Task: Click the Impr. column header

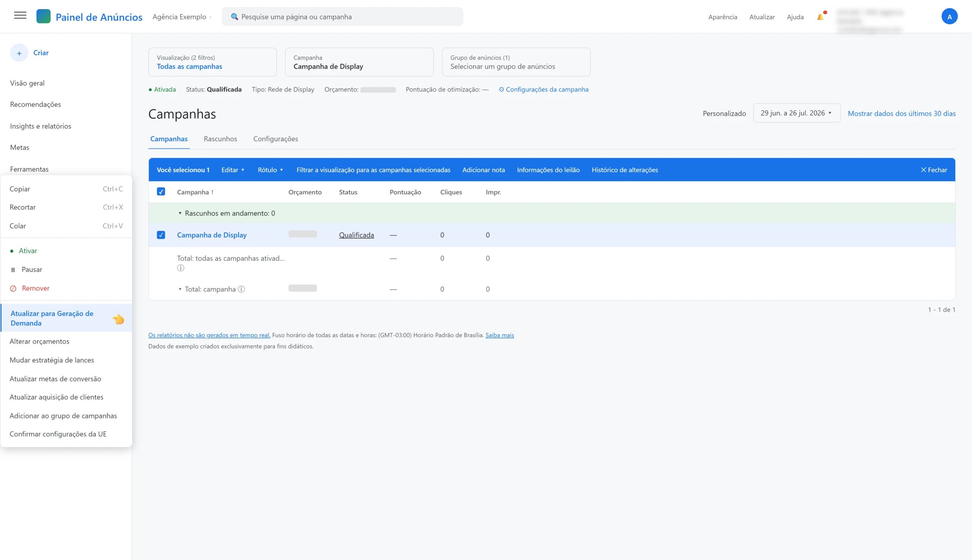Action: click(x=493, y=192)
